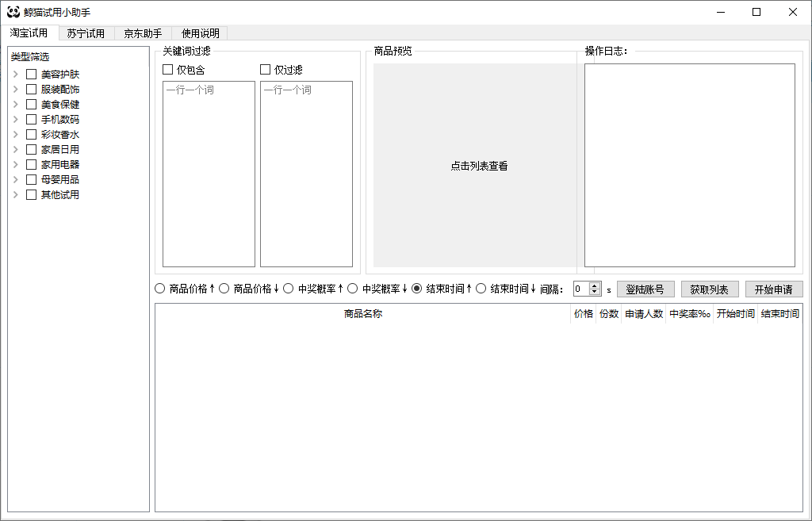812x521 pixels.
Task: Click the 获取列表 button
Action: (710, 289)
